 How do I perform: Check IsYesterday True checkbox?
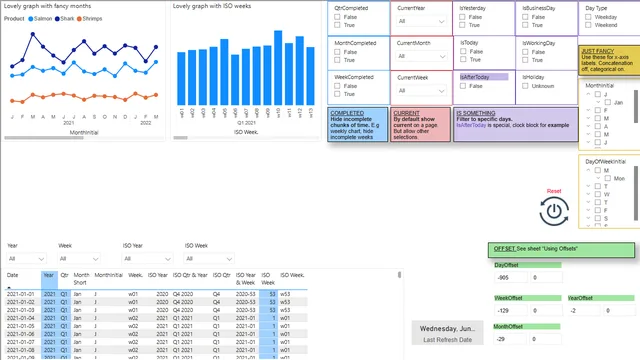pyautogui.click(x=462, y=25)
